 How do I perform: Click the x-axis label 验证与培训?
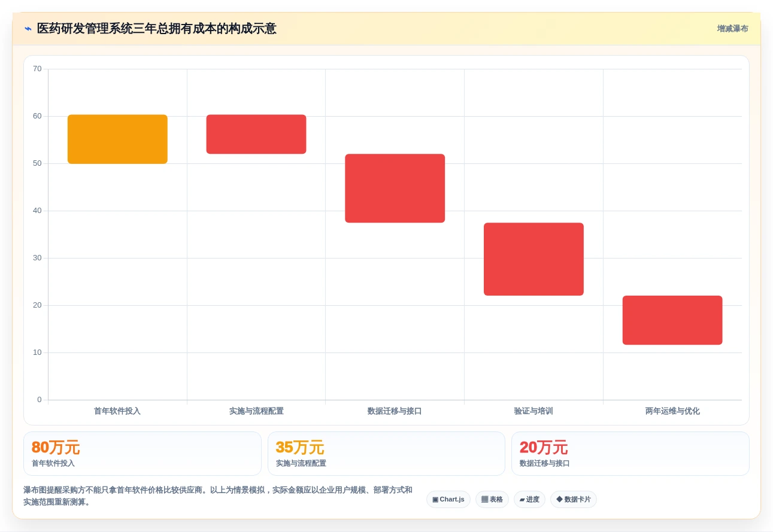pos(533,411)
